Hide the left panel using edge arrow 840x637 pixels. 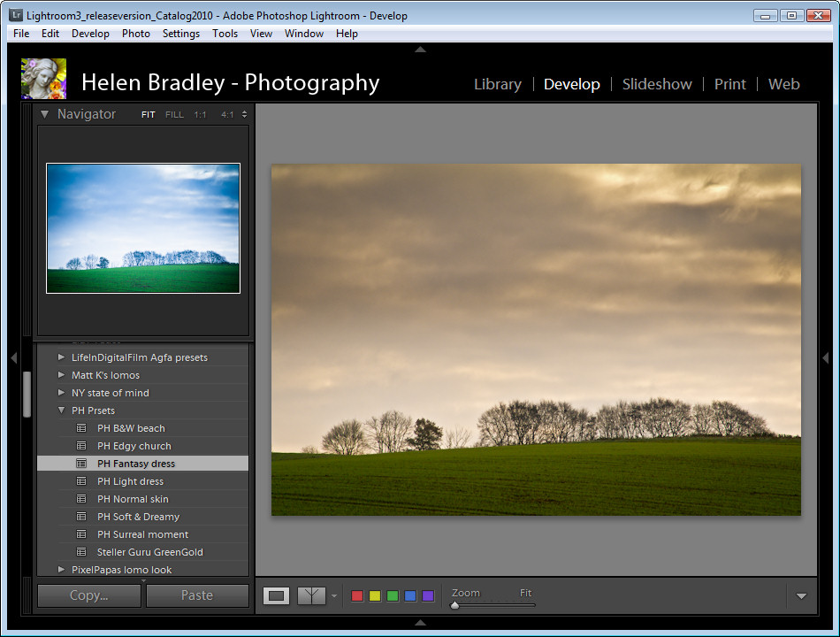coord(13,358)
